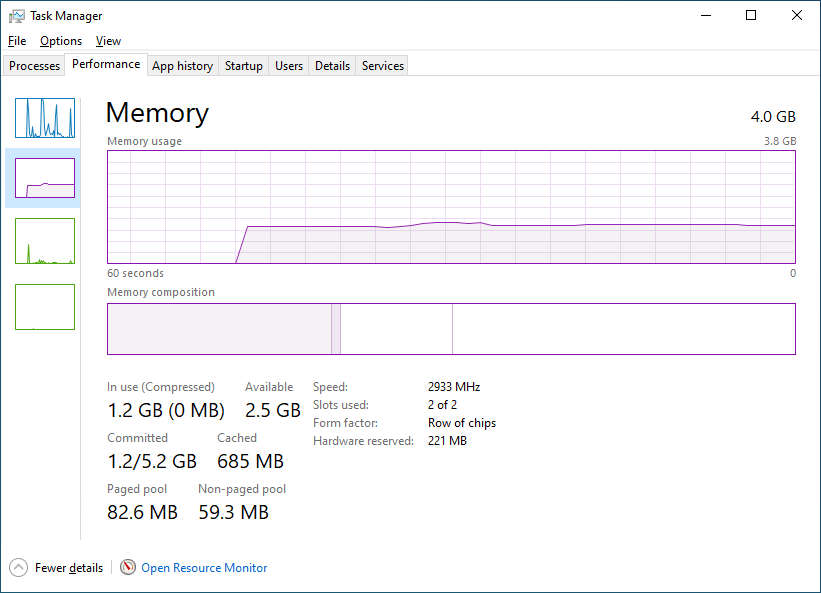Open the File menu

(17, 41)
